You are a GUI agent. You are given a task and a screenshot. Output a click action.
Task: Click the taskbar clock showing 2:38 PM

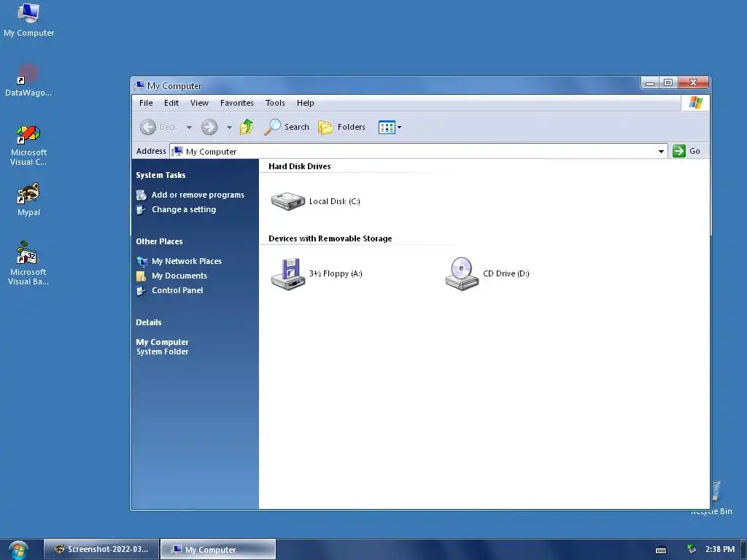coord(720,550)
